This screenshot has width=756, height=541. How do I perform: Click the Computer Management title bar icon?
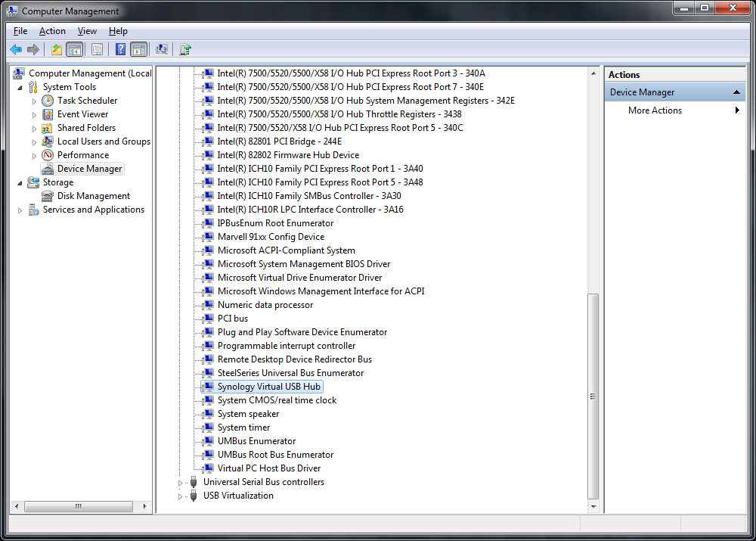[x=11, y=11]
